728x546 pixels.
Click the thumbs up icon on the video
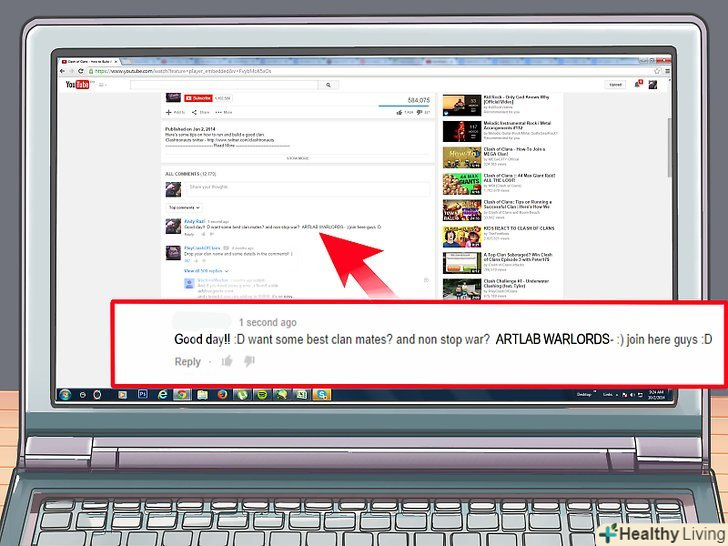pyautogui.click(x=399, y=112)
